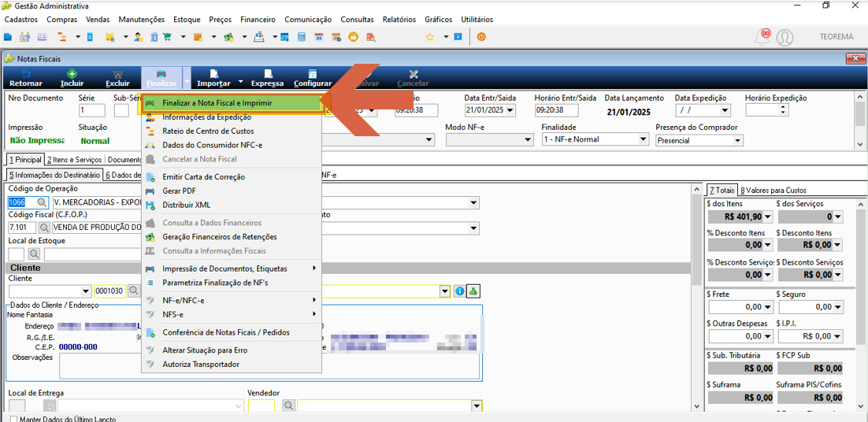The image size is (868, 422).
Task: Click the Retornar toolbar icon
Action: point(26,74)
